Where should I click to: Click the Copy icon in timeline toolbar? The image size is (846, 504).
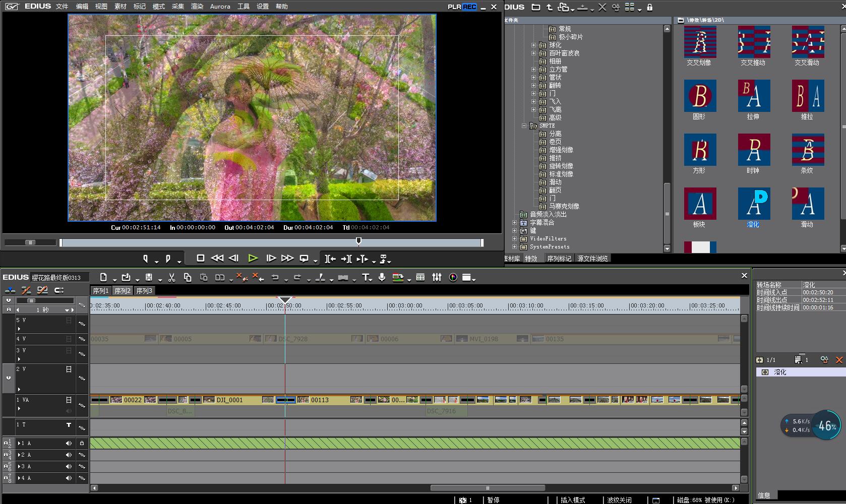(188, 277)
